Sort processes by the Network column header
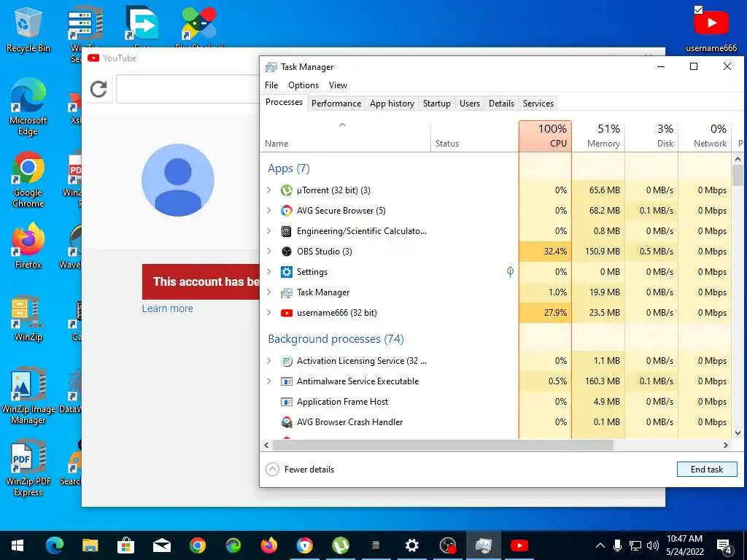Screen dimensions: 747x560 tap(705, 136)
